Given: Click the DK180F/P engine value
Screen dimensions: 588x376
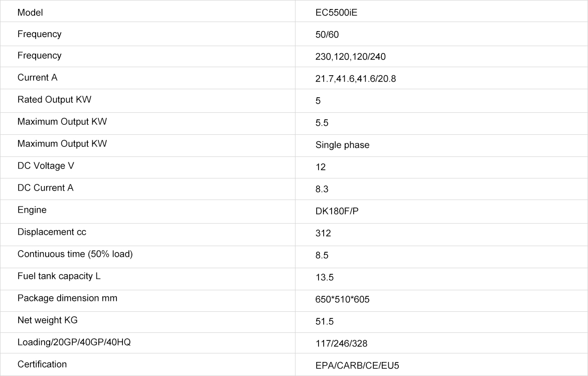Looking at the screenshot, I should 337,212.
